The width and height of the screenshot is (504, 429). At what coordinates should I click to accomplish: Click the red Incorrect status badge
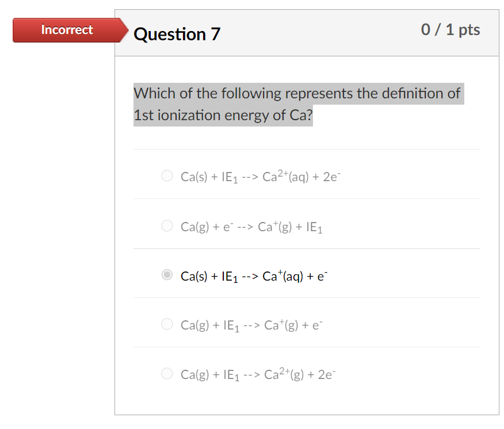coord(65,30)
